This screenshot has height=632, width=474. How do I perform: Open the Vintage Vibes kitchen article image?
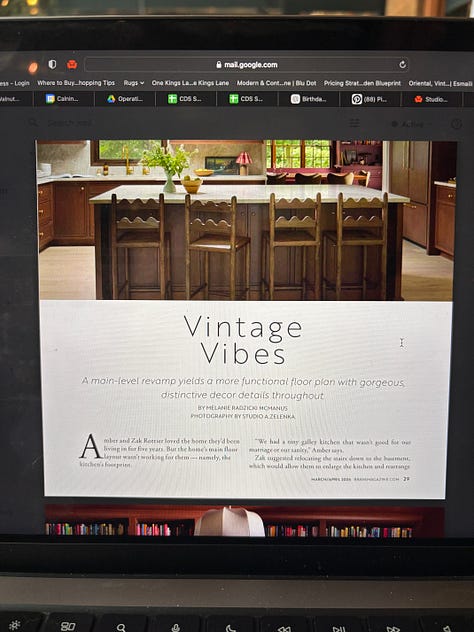246,220
